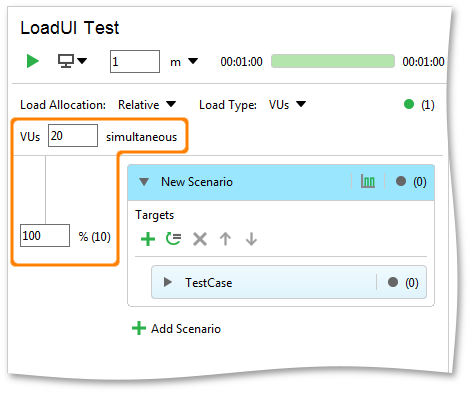Screen dimensions: 471x394
Task: Click the green add target plus icon
Action: (148, 239)
